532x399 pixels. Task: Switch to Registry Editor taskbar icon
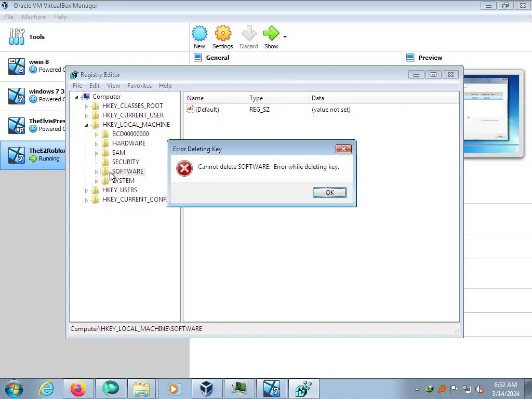pos(303,389)
